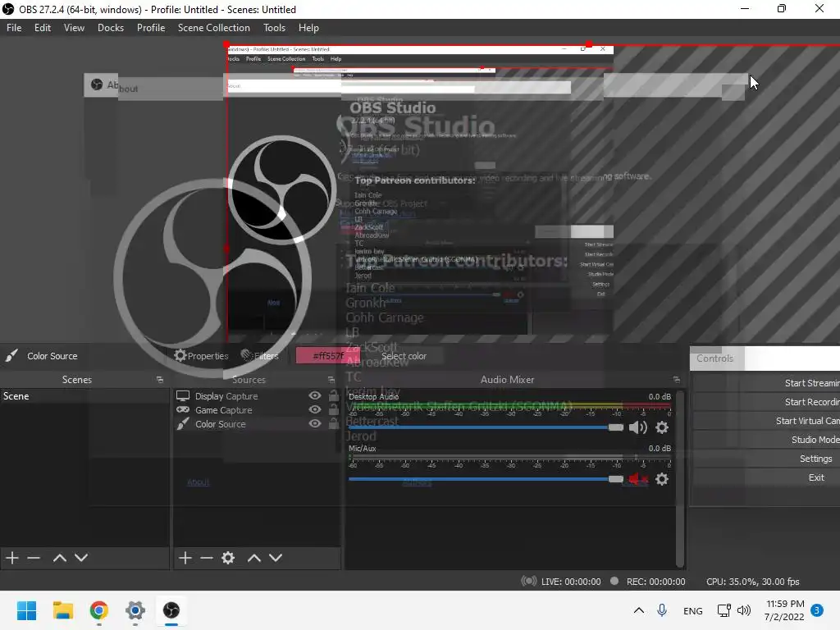This screenshot has width=840, height=630.
Task: Move source down
Action: [x=276, y=558]
